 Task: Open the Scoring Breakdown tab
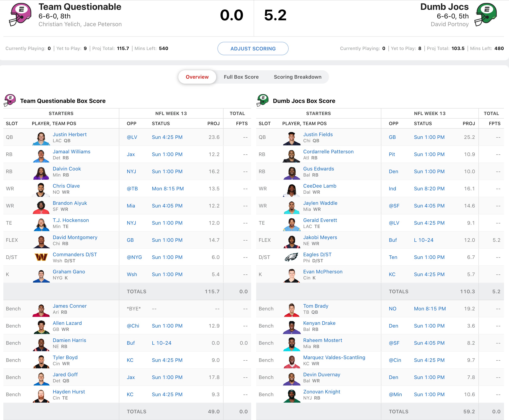pos(297,77)
